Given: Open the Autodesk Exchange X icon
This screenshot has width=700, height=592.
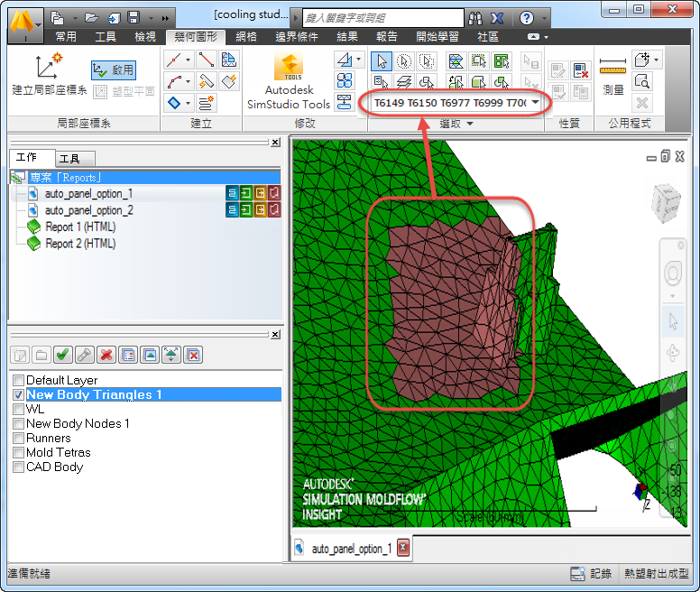Looking at the screenshot, I should (497, 18).
